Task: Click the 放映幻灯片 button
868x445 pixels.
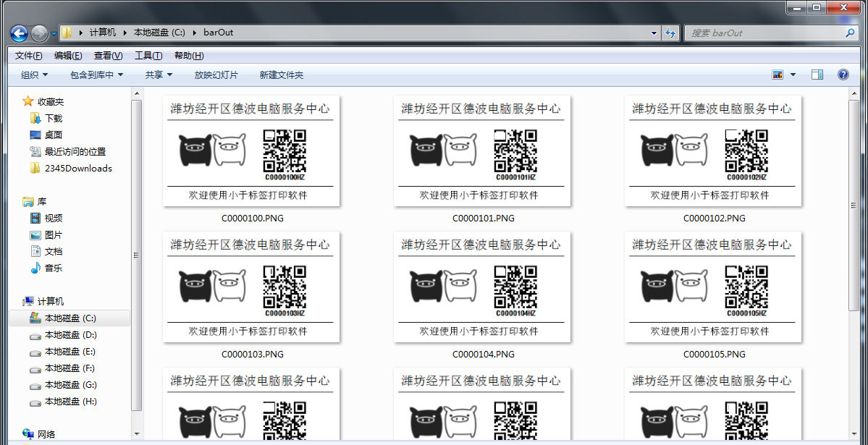Action: click(216, 75)
